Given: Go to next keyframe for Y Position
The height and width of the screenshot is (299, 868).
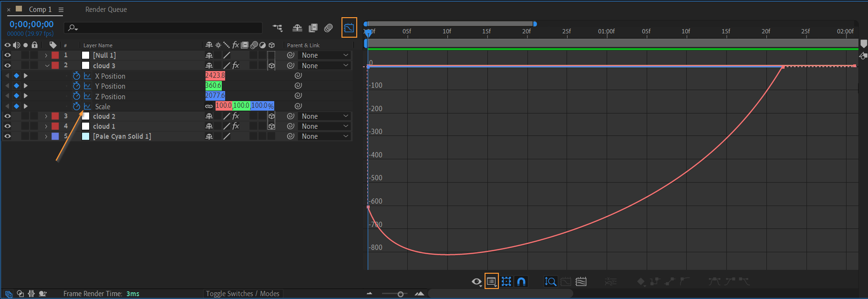Looking at the screenshot, I should tap(26, 86).
